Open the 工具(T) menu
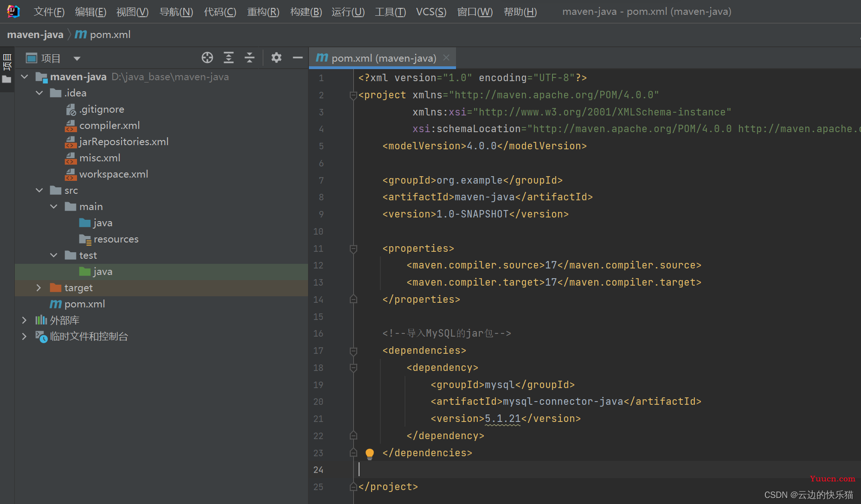 pyautogui.click(x=390, y=12)
